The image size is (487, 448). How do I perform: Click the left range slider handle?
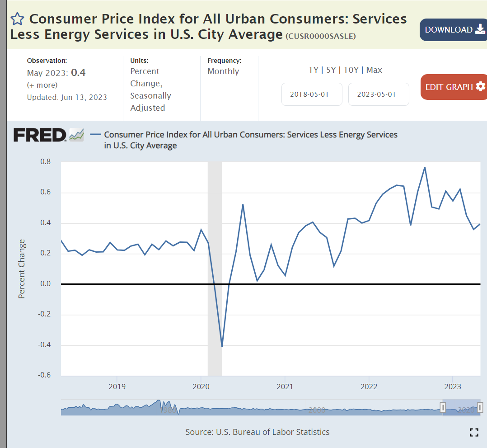point(443,408)
